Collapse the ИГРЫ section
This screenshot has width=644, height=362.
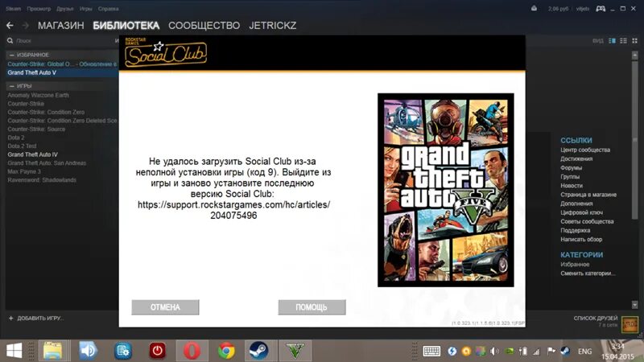pos(12,86)
